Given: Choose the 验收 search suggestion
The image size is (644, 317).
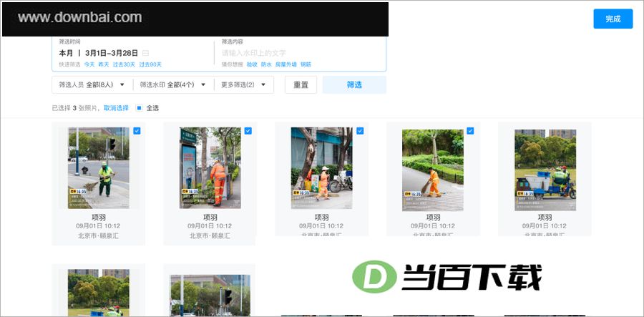Looking at the screenshot, I should pyautogui.click(x=252, y=64).
